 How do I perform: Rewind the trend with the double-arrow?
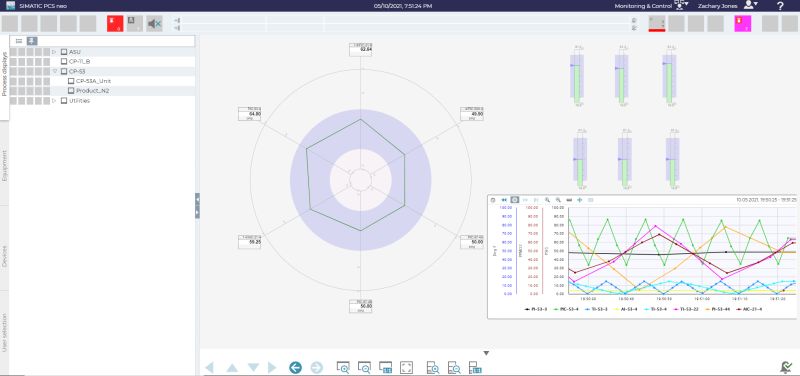(x=504, y=200)
